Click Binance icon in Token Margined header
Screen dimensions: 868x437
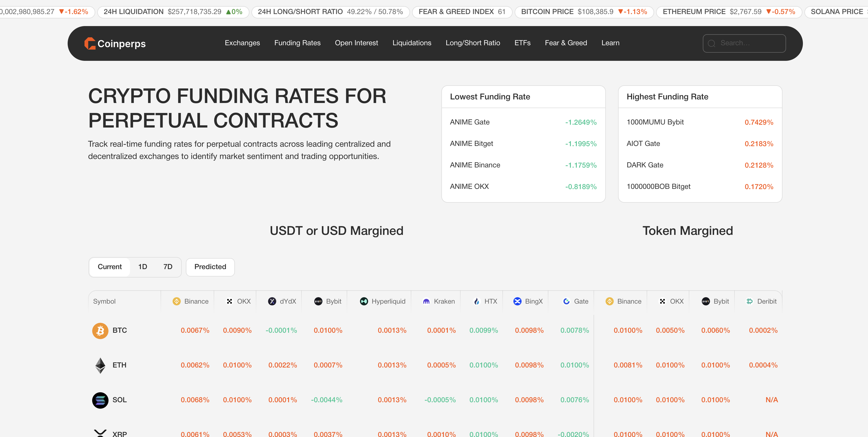click(x=610, y=301)
